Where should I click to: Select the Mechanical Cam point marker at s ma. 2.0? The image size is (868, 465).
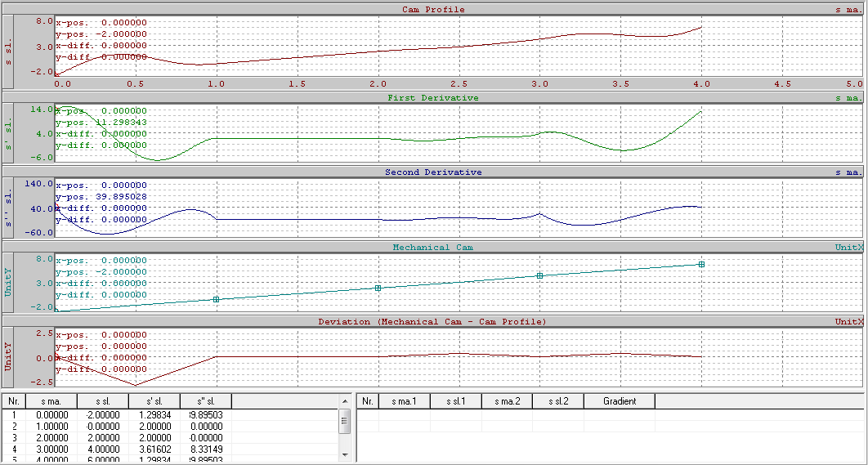(378, 288)
